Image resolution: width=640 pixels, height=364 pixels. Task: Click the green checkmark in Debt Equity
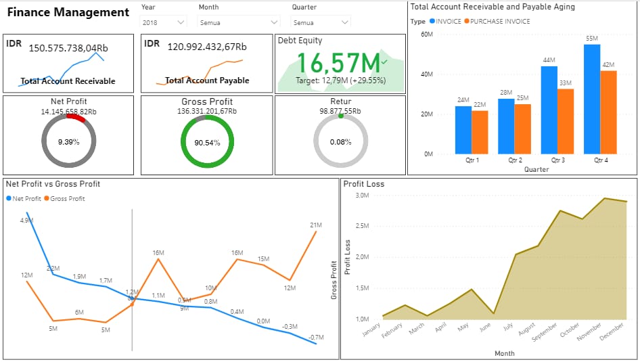pos(384,62)
